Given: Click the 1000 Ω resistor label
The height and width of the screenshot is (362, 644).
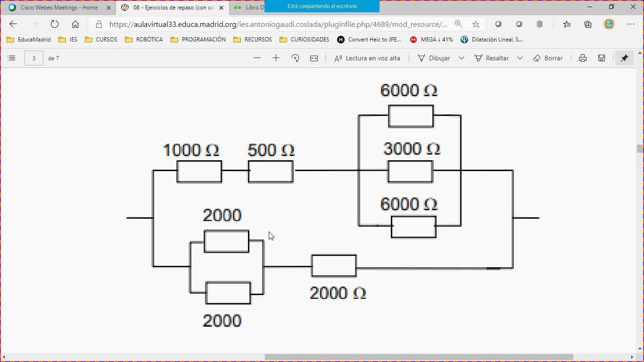Looking at the screenshot, I should pos(191,150).
